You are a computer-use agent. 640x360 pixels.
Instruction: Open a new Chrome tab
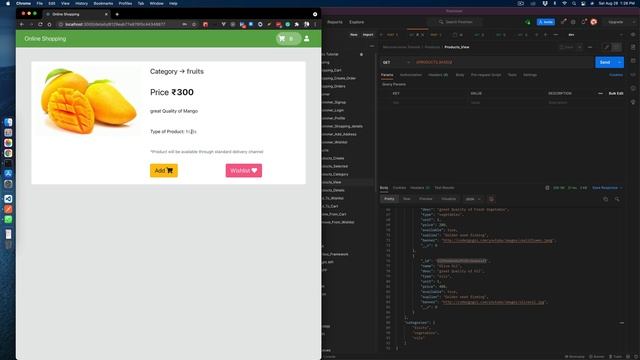[117, 14]
